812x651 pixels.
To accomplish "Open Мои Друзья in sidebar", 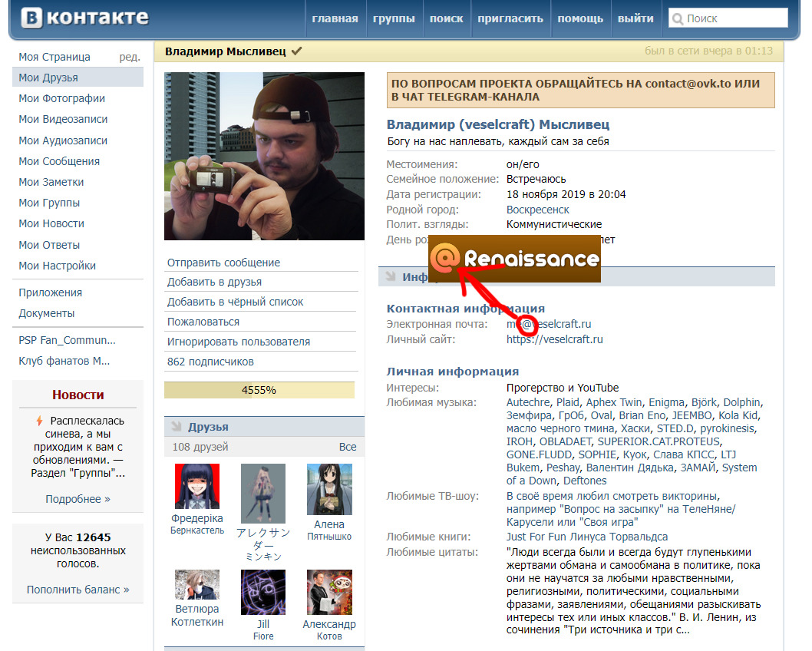I will (78, 78).
